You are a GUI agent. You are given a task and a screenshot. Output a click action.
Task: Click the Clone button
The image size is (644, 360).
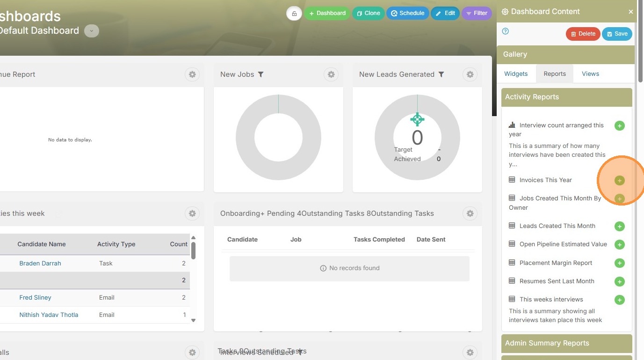tap(369, 13)
